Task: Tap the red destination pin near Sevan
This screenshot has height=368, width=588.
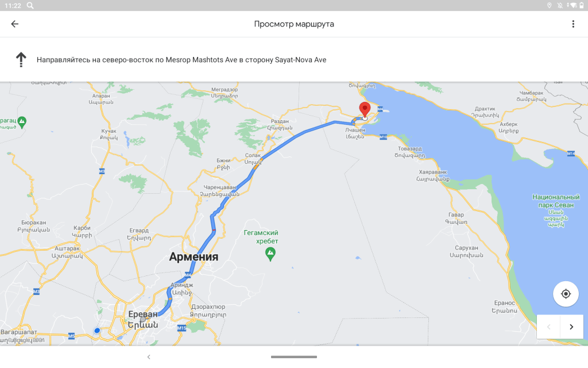Action: [x=365, y=109]
